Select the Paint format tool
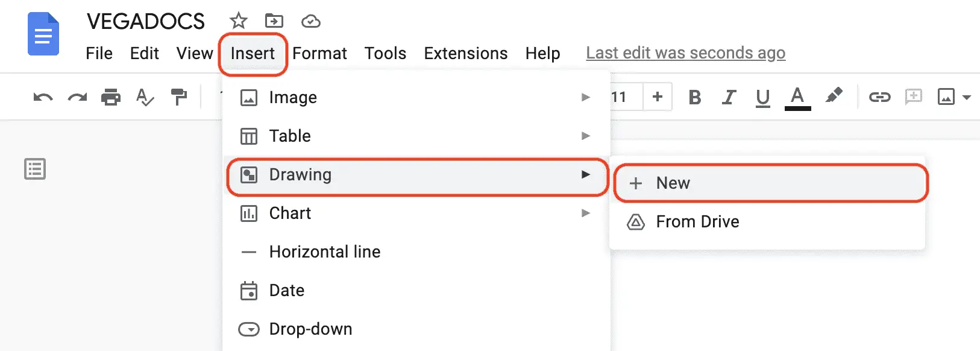 pos(178,96)
